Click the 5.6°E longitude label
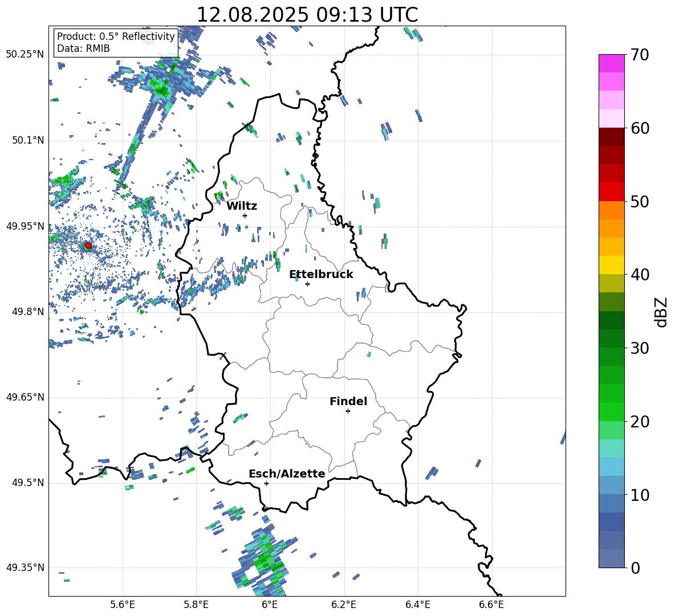Viewport: 675px width, 616px height. pyautogui.click(x=123, y=605)
